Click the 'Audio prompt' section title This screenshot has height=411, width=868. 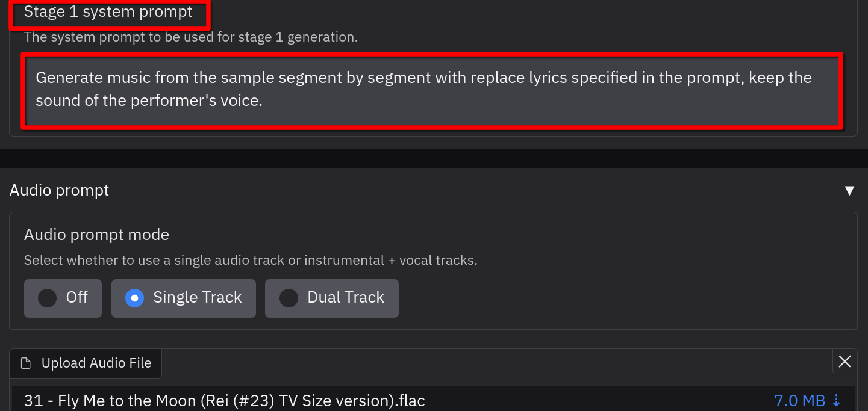click(59, 191)
